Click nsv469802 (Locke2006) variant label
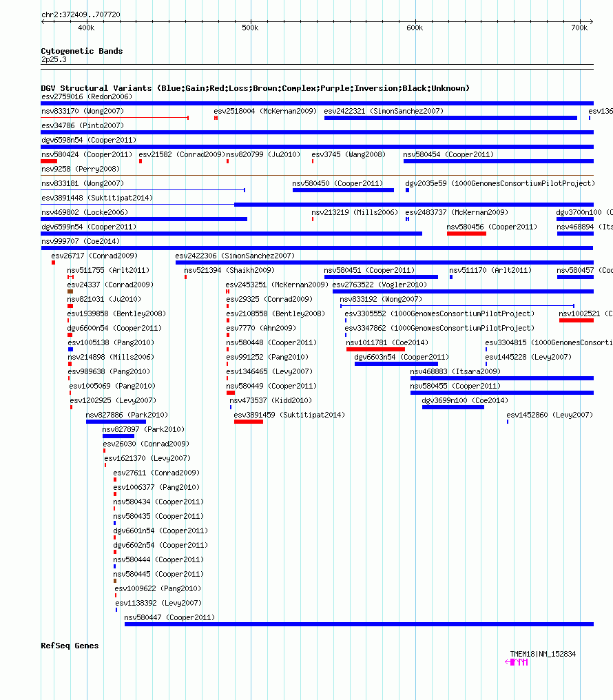613x700 pixels. [x=84, y=212]
